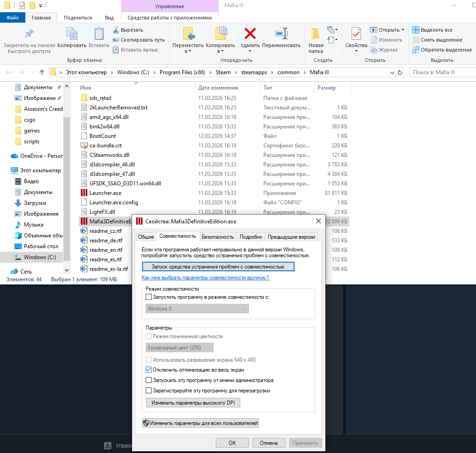Open the 8-bit color mode dropdown
The height and width of the screenshot is (453, 476).
tap(180, 347)
